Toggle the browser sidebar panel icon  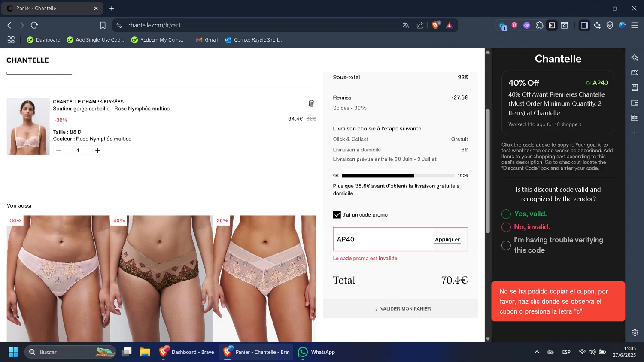coord(584,25)
